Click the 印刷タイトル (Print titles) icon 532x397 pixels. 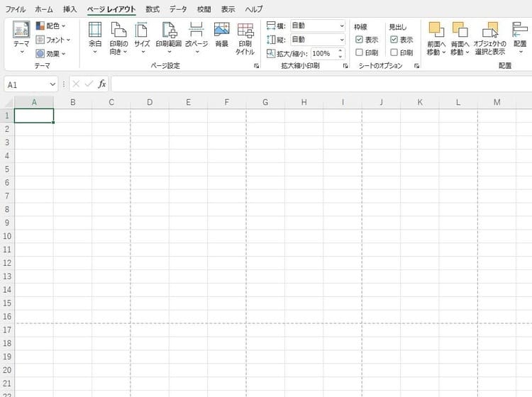point(245,30)
